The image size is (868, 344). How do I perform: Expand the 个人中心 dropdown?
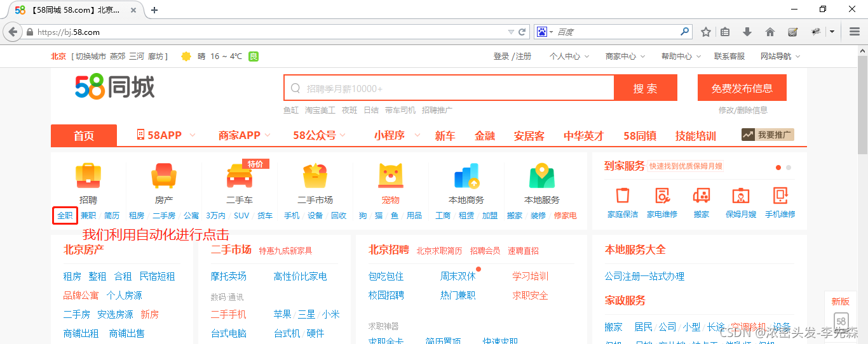569,56
